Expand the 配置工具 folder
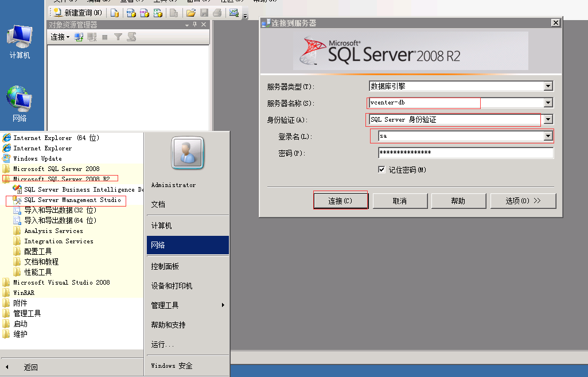The height and width of the screenshot is (377, 588). tap(33, 251)
